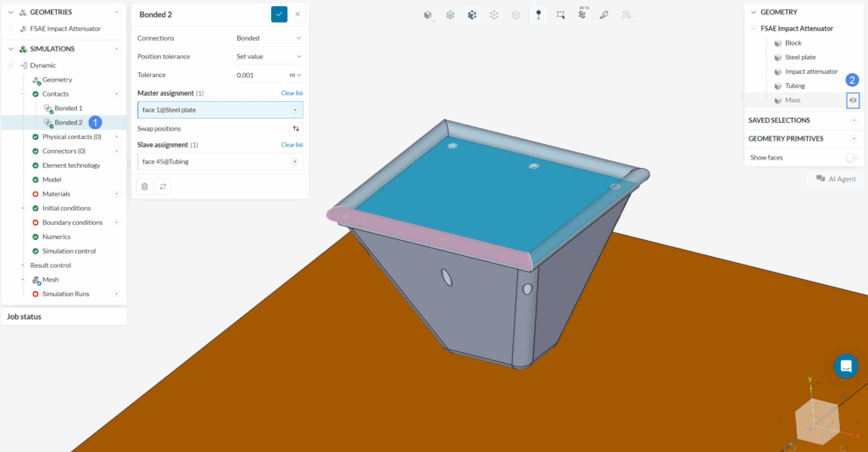The width and height of the screenshot is (868, 452).
Task: Toggle the Show faces switch
Action: point(851,158)
